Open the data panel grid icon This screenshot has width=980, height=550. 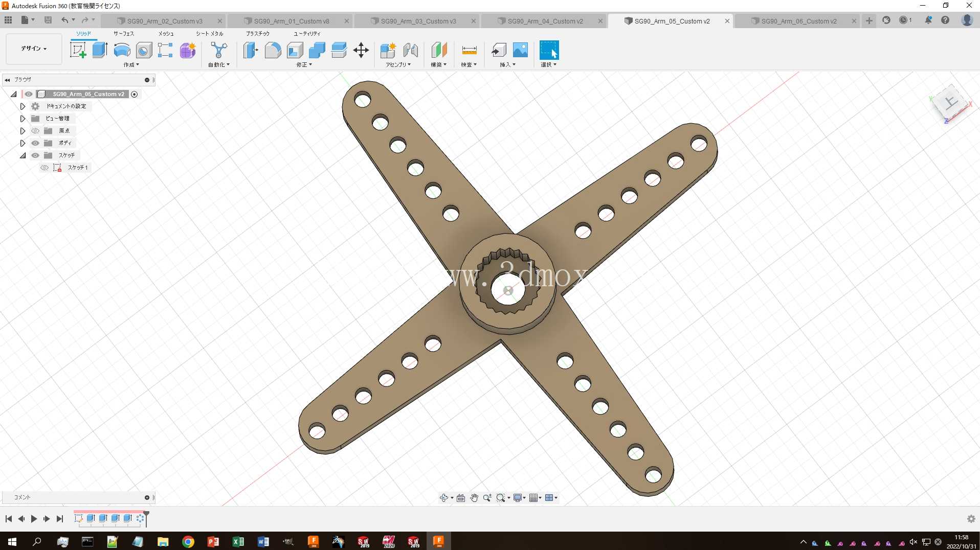(x=8, y=20)
